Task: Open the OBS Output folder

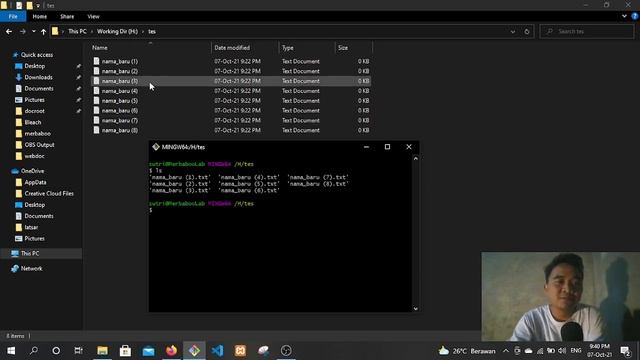Action: tap(39, 144)
